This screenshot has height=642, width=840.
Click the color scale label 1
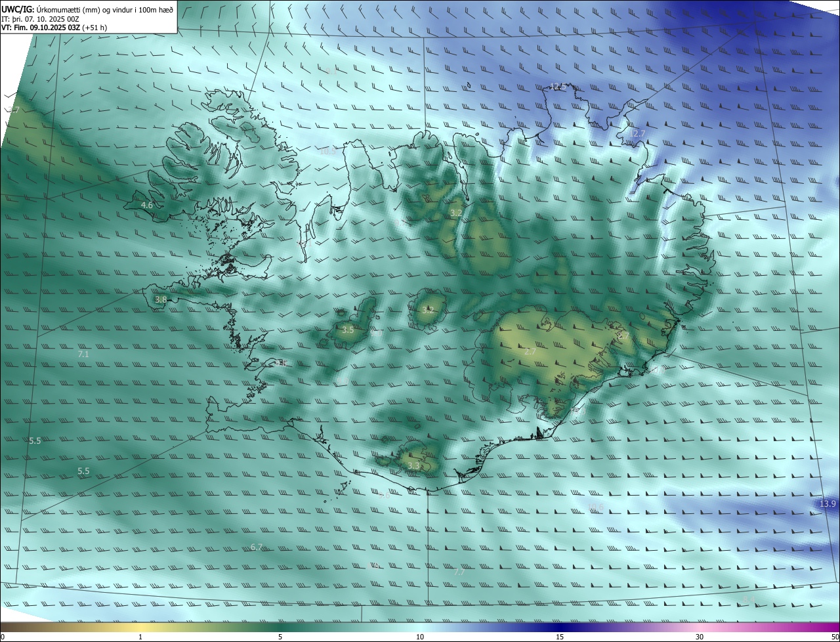point(140,637)
